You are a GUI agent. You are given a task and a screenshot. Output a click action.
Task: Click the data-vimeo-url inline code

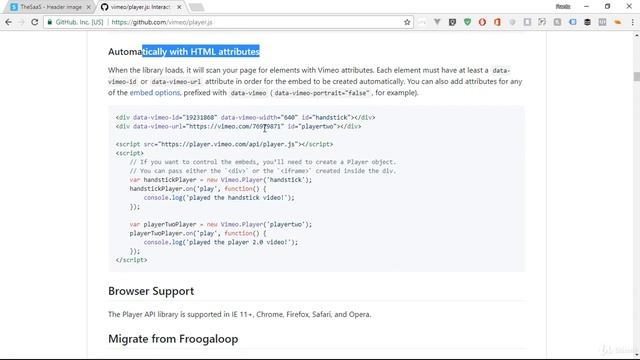(176, 82)
